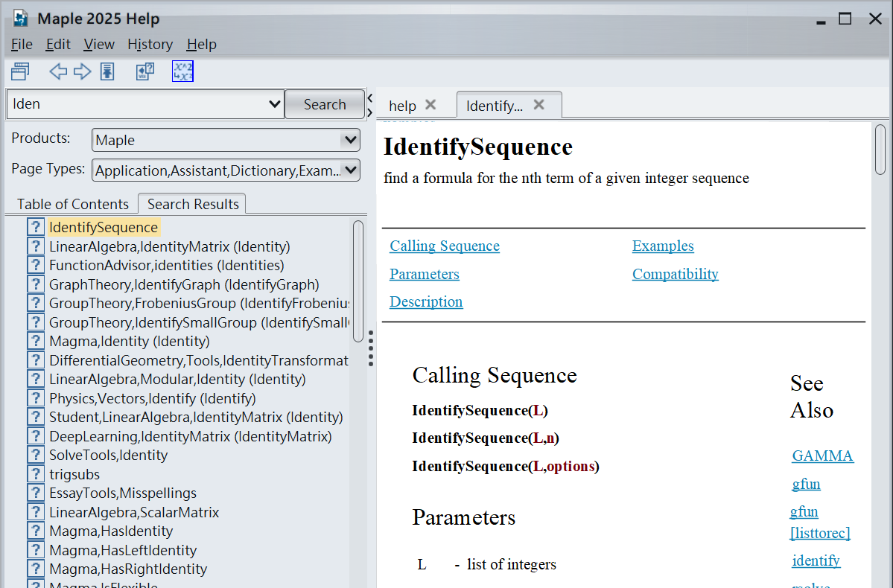The width and height of the screenshot is (893, 588).
Task: Click the help icon beside Physics,Vectors,Identify
Action: click(x=35, y=398)
